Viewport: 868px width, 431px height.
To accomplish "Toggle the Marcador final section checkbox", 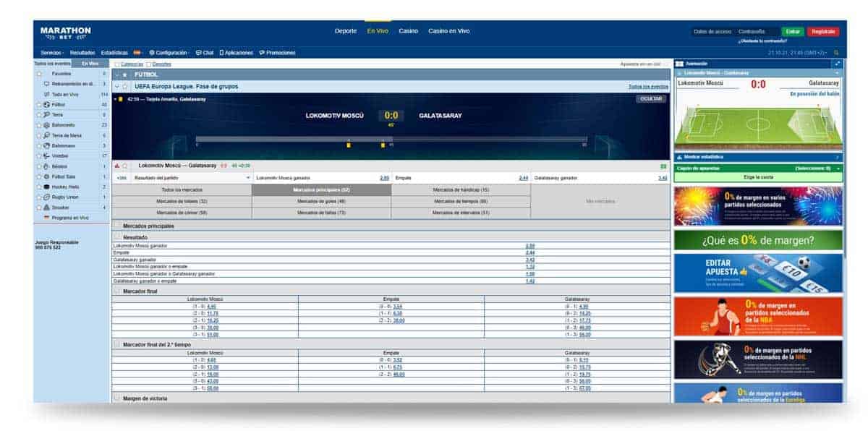I will (x=116, y=291).
